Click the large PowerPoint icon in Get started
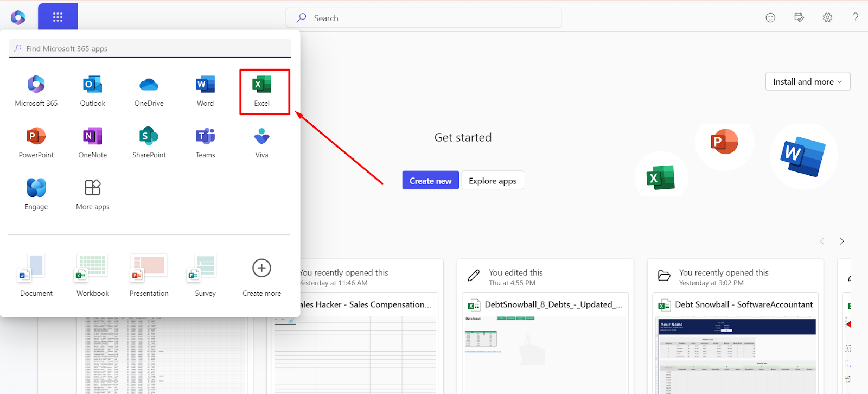Screen dimensions: 868x394 tap(724, 142)
